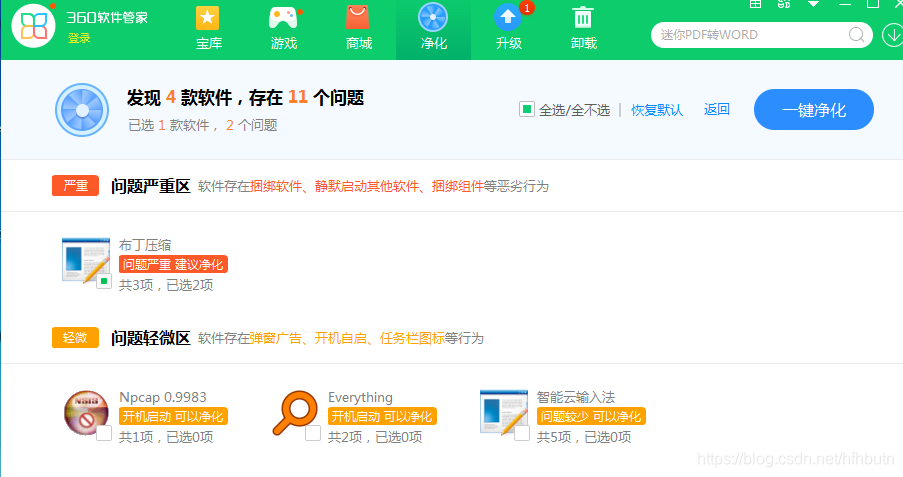Click the 共3项，已选2项 text

tap(166, 285)
